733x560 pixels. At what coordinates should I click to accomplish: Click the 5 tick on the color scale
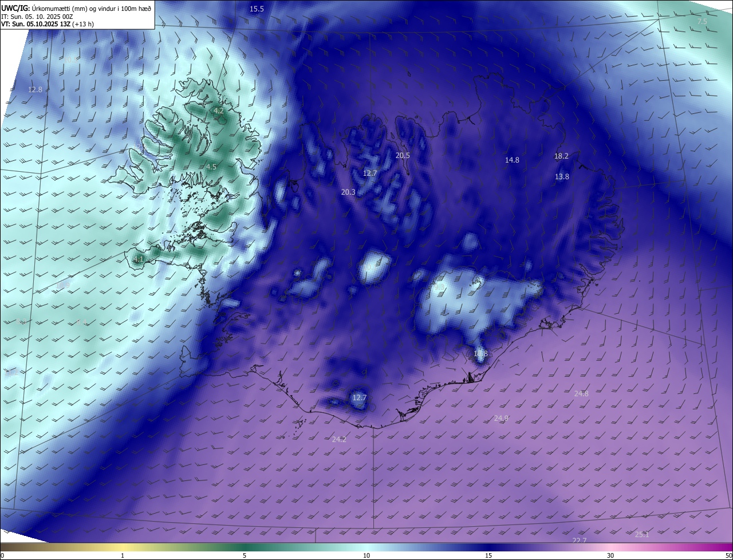[x=245, y=556]
